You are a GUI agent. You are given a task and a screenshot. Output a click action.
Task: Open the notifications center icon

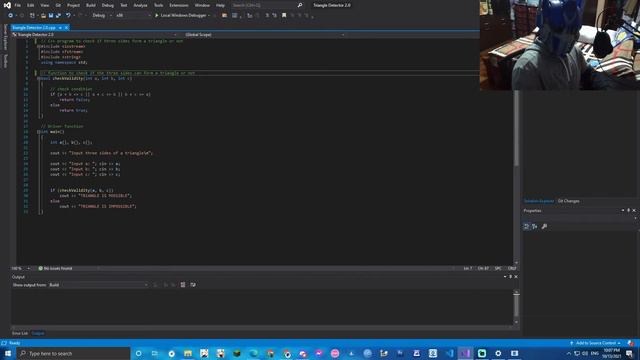tap(629, 353)
